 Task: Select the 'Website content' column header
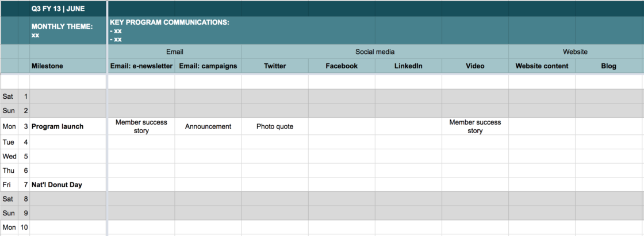pyautogui.click(x=542, y=65)
